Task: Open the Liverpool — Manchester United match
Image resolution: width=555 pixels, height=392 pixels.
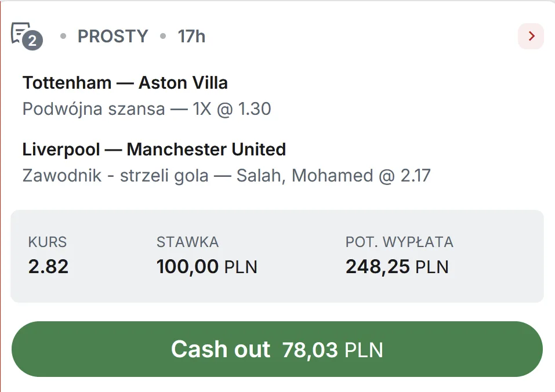Action: point(154,150)
